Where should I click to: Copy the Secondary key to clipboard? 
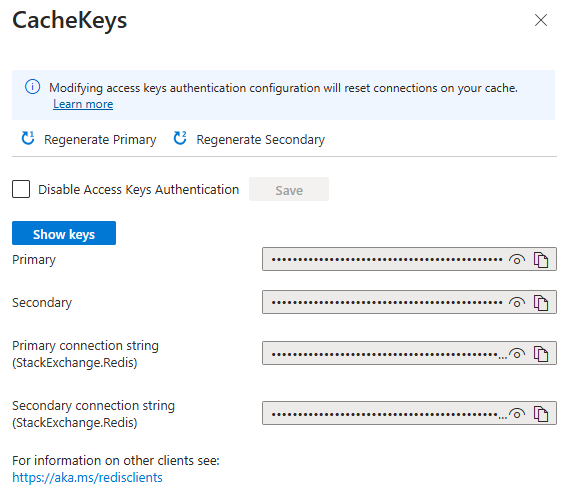click(541, 303)
